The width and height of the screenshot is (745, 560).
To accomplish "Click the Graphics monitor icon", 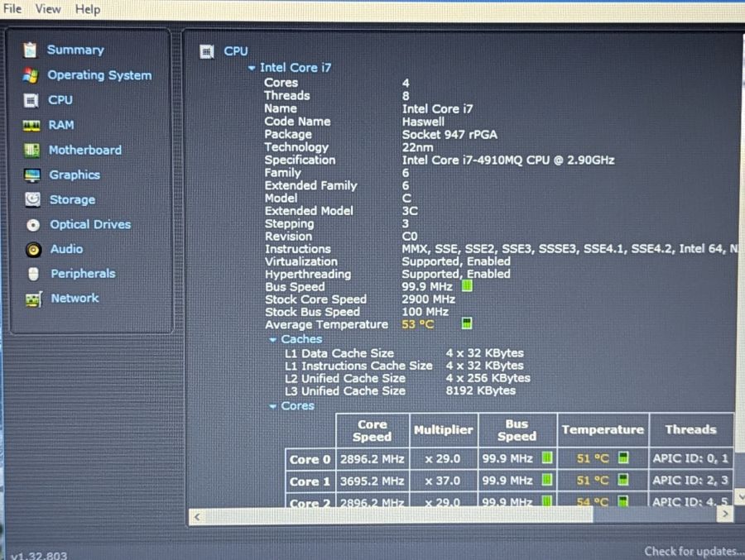I will click(32, 175).
